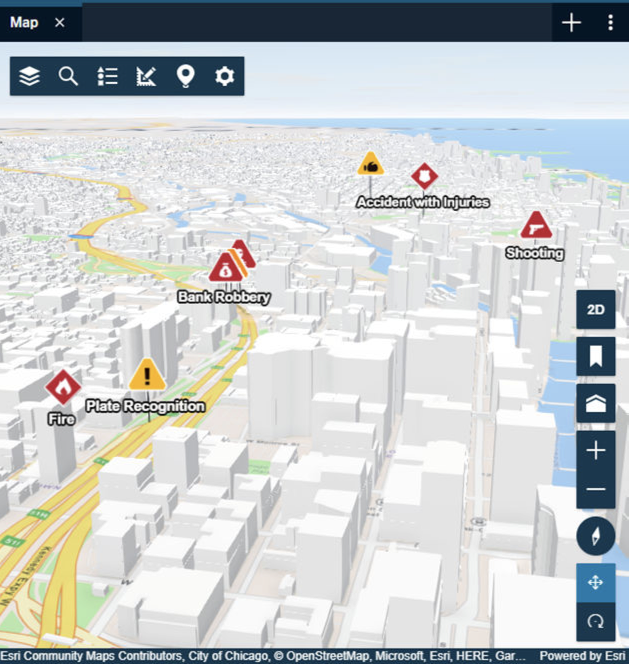Viewport: 630px width, 664px height.
Task: Click the location pin tool
Action: point(185,76)
